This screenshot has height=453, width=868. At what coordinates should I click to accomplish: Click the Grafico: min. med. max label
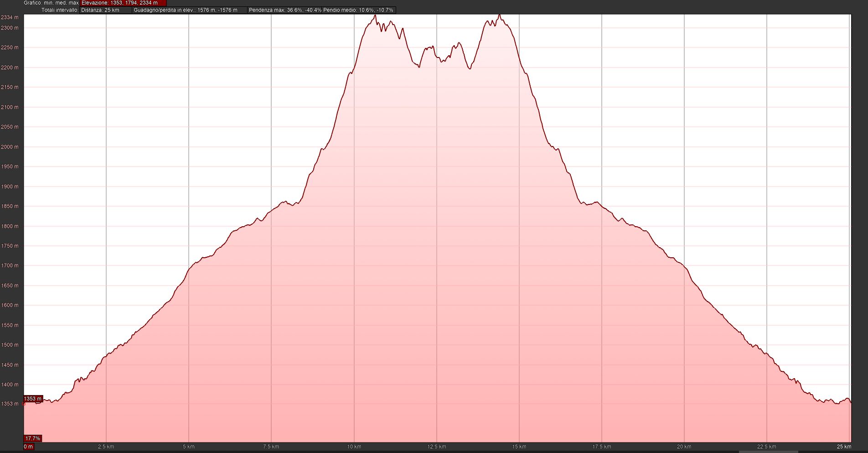tap(51, 3)
